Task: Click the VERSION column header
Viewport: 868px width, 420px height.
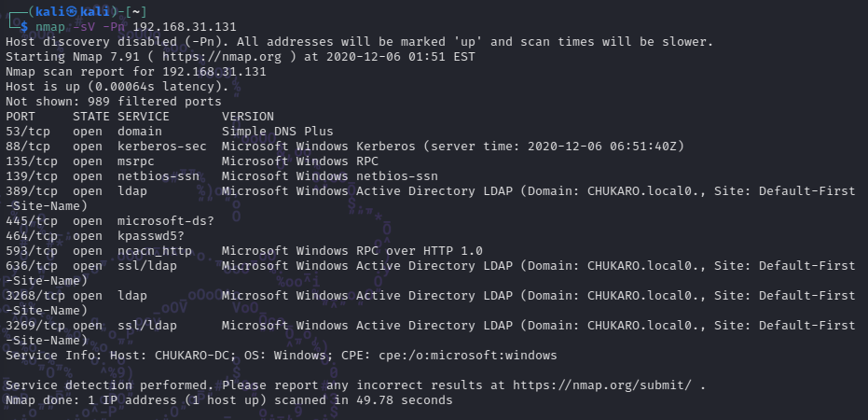Action: (248, 117)
